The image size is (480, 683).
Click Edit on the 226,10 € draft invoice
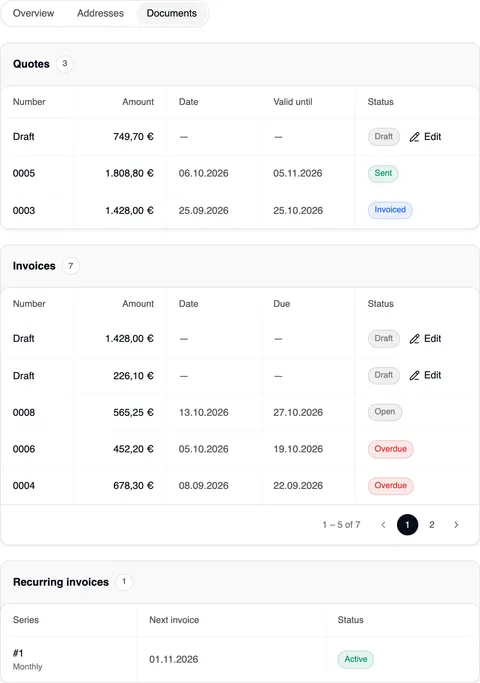pos(425,375)
